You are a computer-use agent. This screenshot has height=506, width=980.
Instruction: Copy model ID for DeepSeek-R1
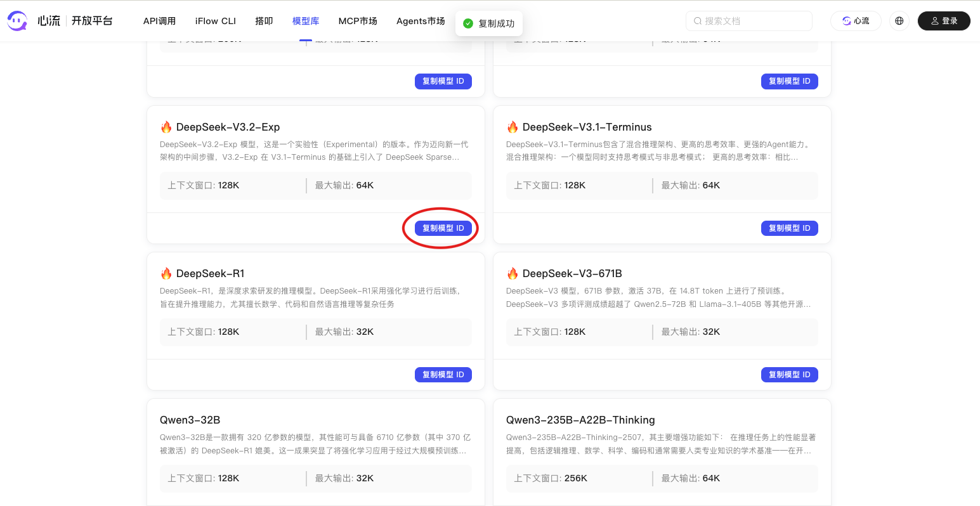coord(443,375)
